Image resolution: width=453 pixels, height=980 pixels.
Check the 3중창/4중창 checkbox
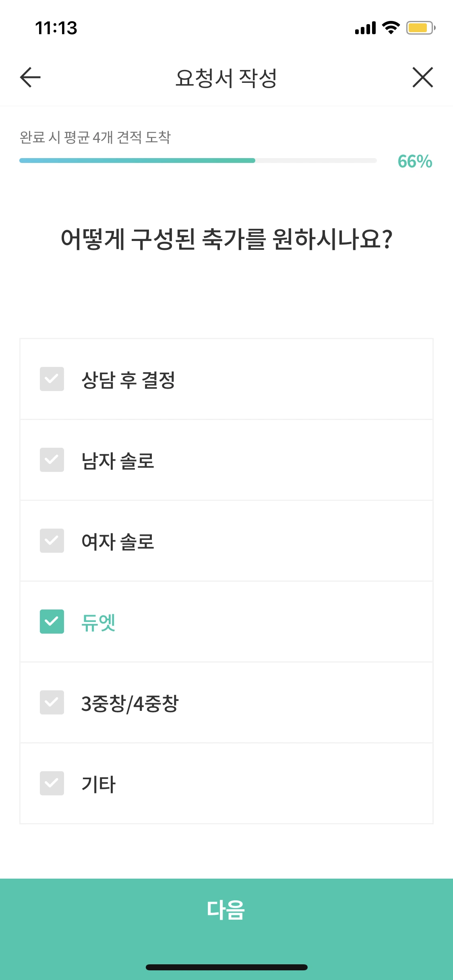click(x=52, y=702)
